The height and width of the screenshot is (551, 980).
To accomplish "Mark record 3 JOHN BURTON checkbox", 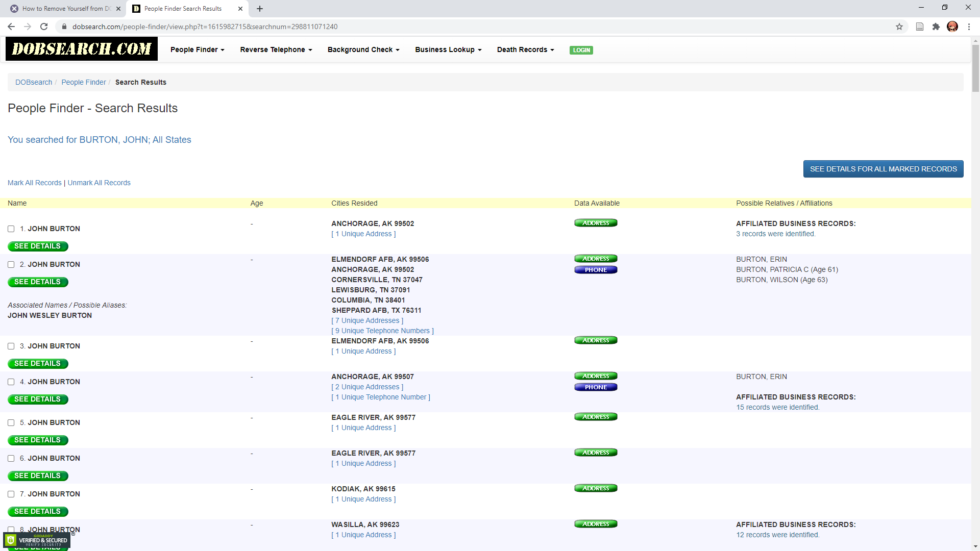I will [11, 346].
